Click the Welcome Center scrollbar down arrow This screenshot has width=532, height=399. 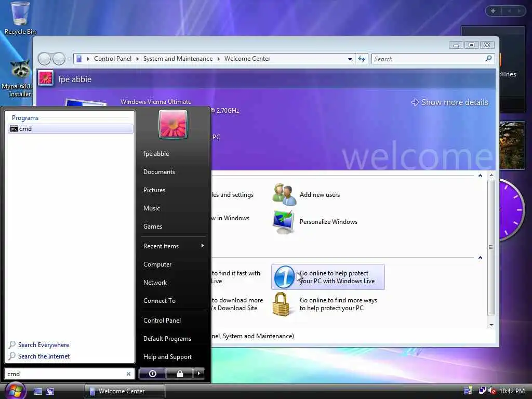click(491, 325)
